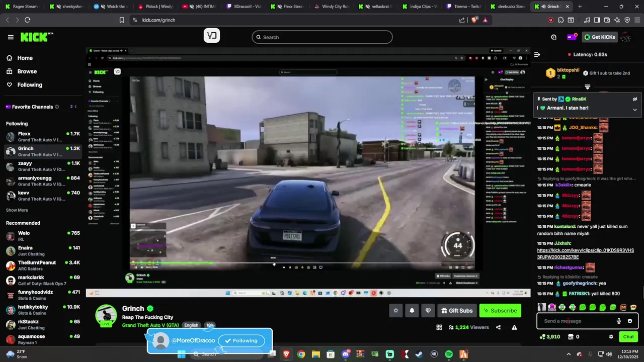This screenshot has width=644, height=362.
Task: Open channel points 3,910 balance
Action: 549,337
